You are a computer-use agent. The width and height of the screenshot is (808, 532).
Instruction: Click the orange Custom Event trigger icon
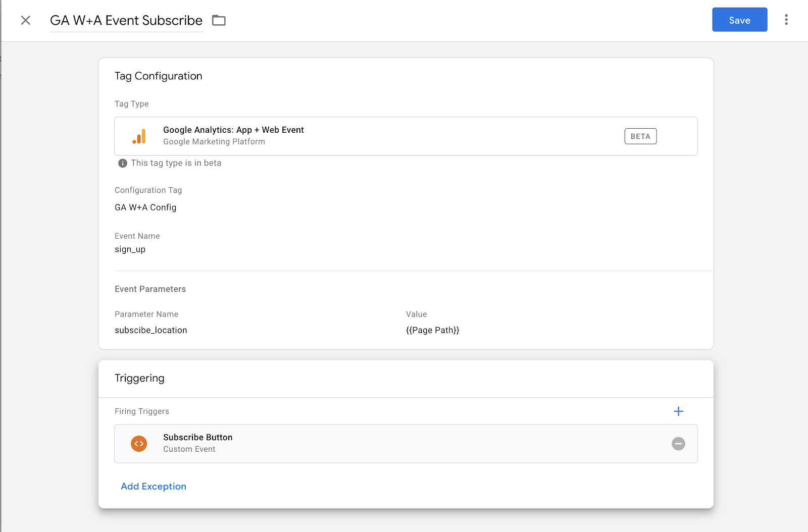139,444
